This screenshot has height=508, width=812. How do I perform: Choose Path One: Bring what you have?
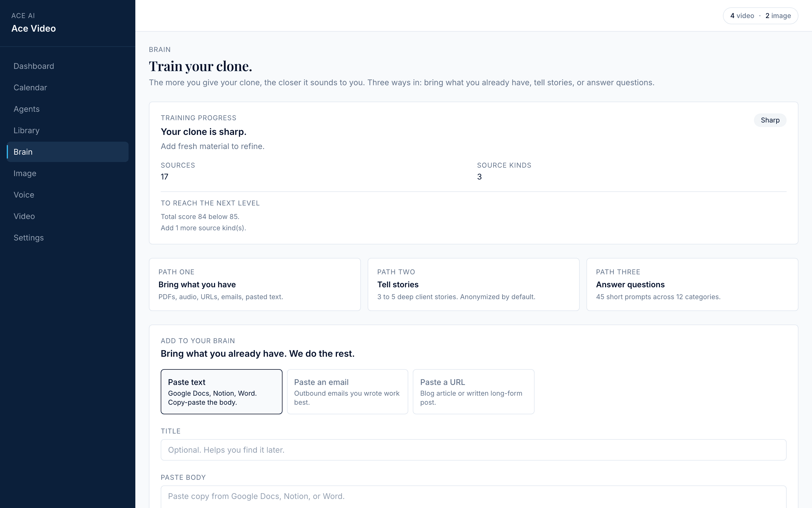pyautogui.click(x=255, y=284)
